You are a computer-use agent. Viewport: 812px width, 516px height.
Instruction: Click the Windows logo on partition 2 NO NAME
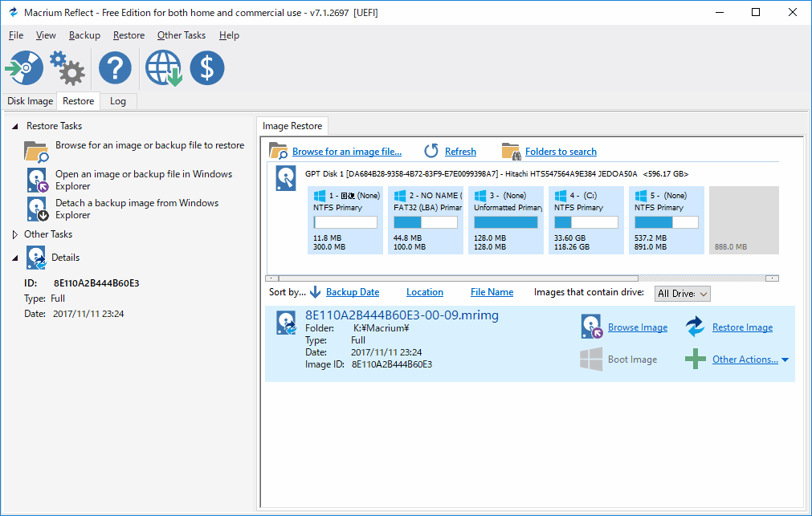point(400,196)
